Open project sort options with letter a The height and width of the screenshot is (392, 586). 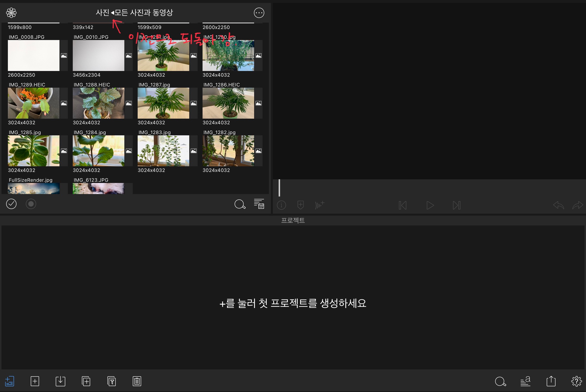click(x=525, y=381)
